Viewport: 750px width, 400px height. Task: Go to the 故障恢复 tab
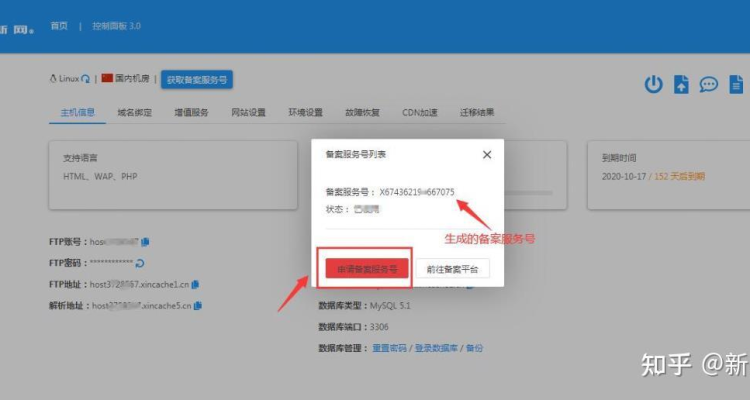click(x=362, y=112)
